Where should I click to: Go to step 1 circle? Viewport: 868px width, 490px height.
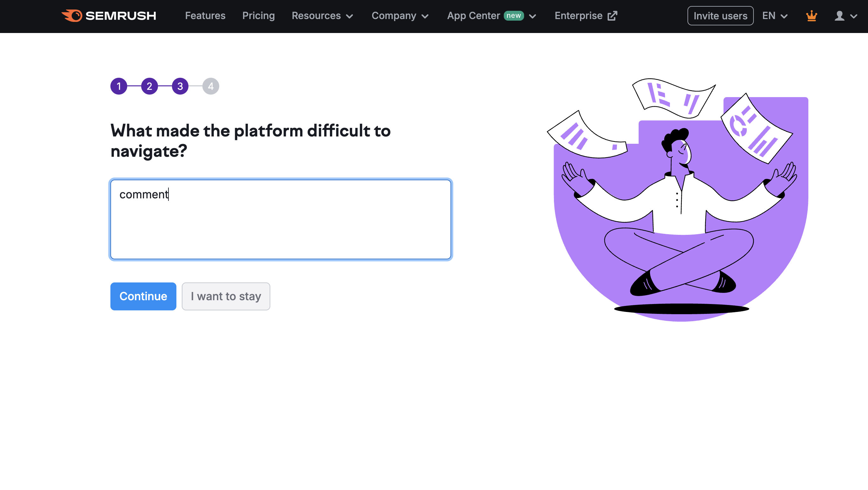[119, 86]
